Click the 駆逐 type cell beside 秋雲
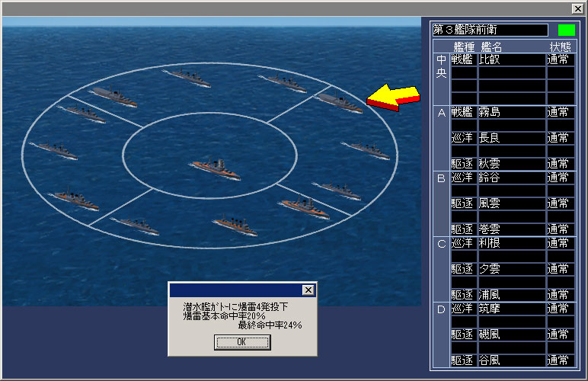 tap(464, 164)
